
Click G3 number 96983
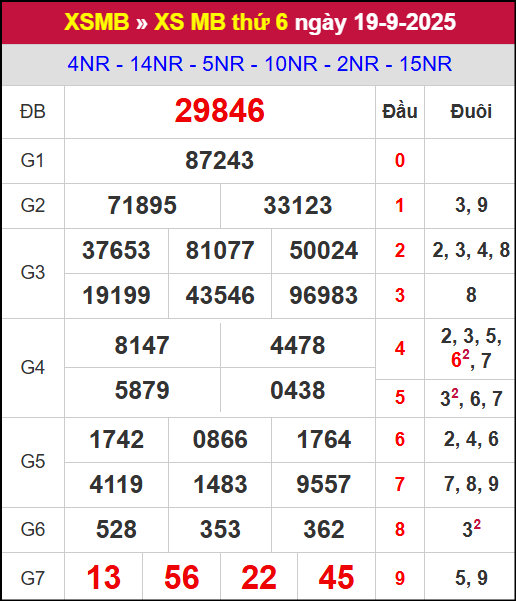tap(324, 295)
